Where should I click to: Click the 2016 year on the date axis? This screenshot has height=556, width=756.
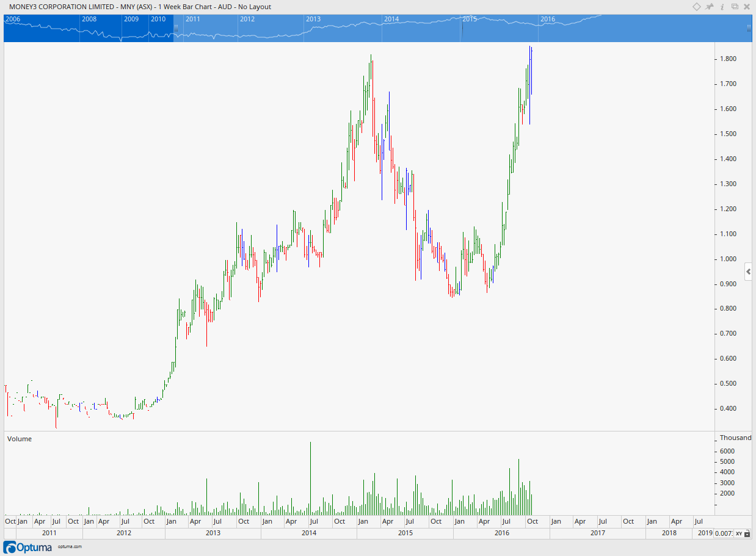[502, 533]
